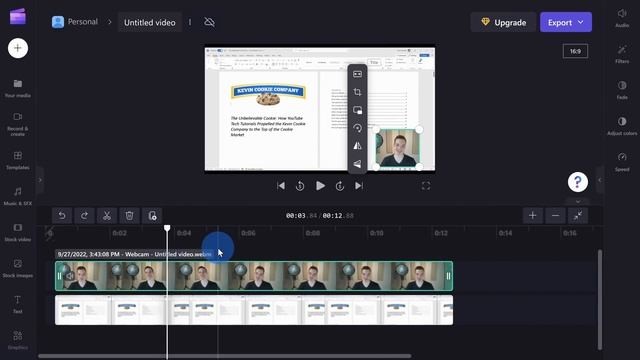Screen dimensions: 640x360
Task: Play the video preview
Action: (x=320, y=186)
